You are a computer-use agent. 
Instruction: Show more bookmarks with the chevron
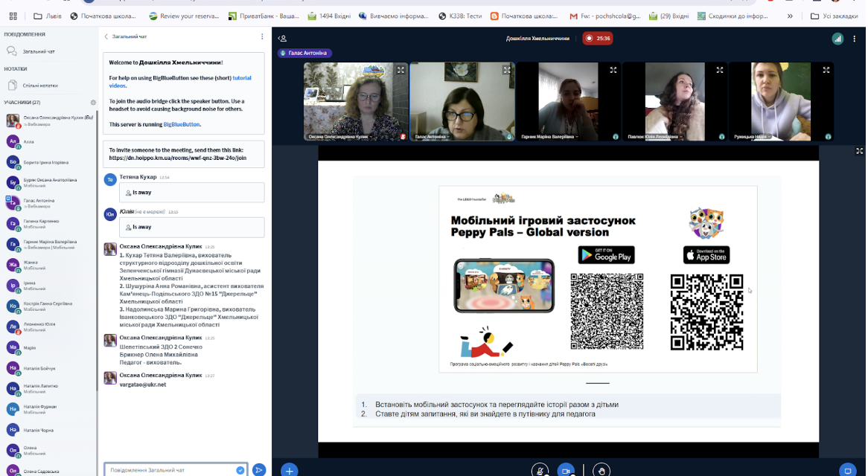point(790,16)
